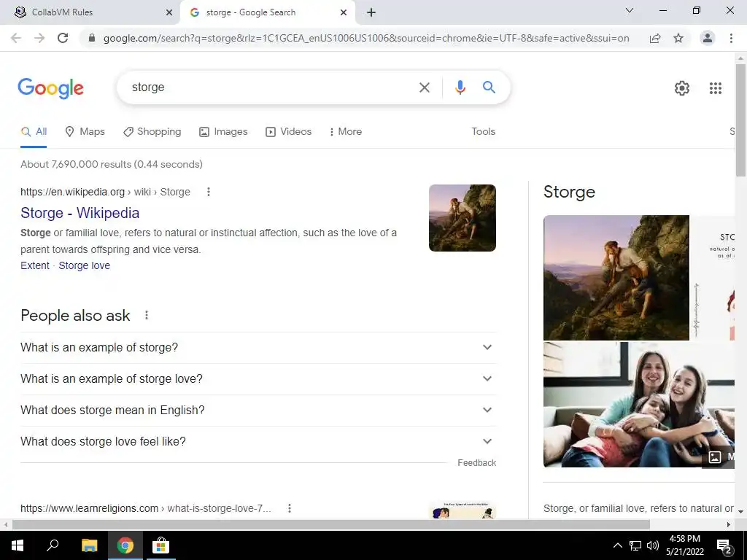This screenshot has height=560, width=747.
Task: Open Google apps grid
Action: pyautogui.click(x=716, y=88)
